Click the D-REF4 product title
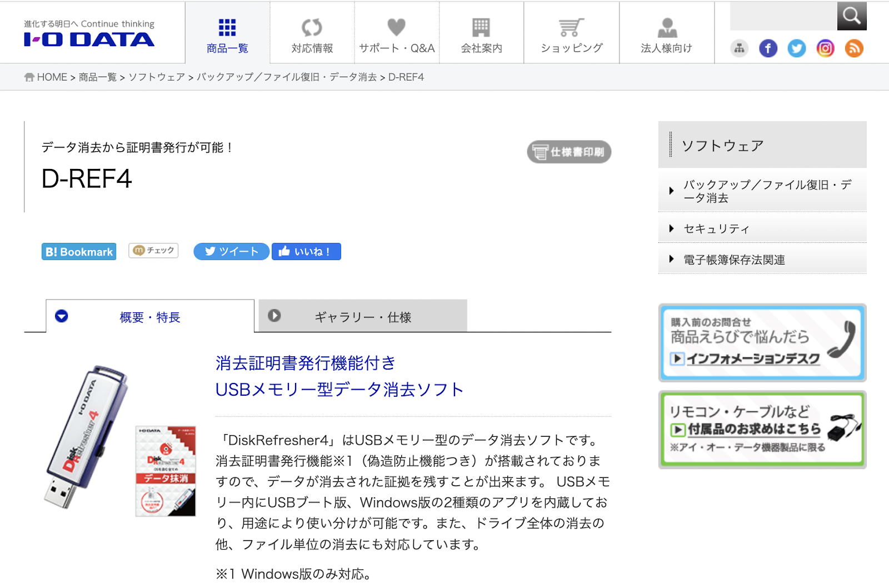 87,179
